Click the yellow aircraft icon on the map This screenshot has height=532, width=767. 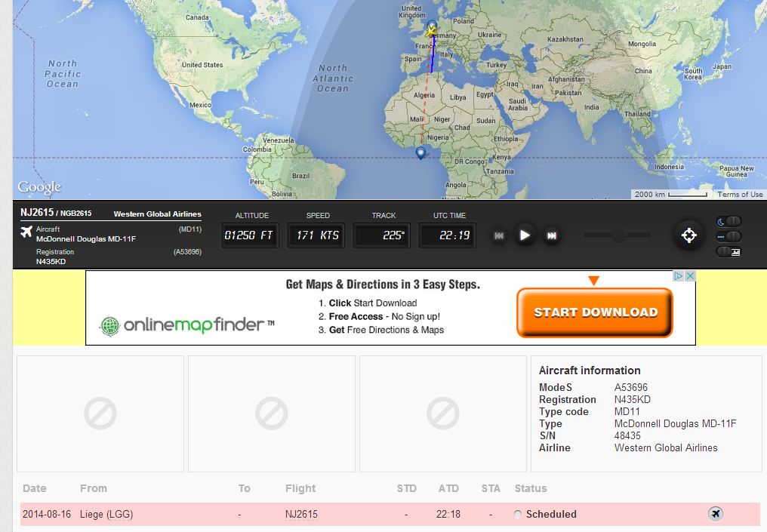click(x=432, y=32)
